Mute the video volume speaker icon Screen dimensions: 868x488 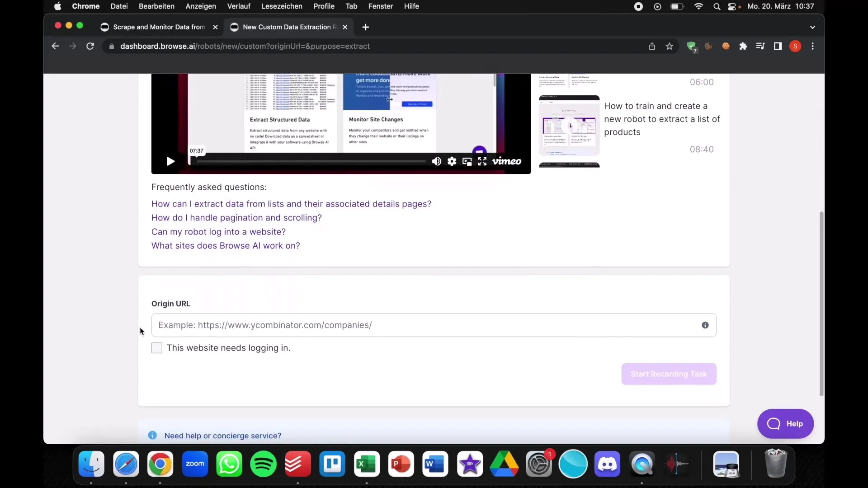[436, 161]
